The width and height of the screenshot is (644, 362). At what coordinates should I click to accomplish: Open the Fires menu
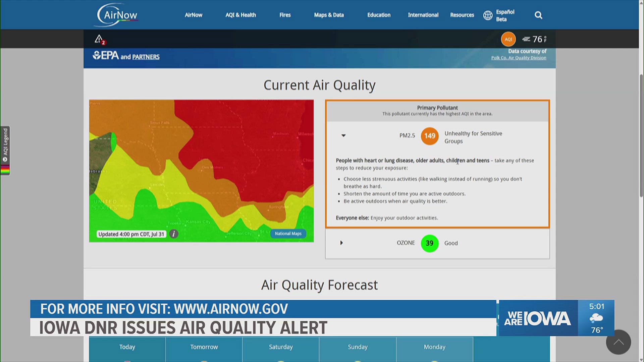(x=285, y=15)
